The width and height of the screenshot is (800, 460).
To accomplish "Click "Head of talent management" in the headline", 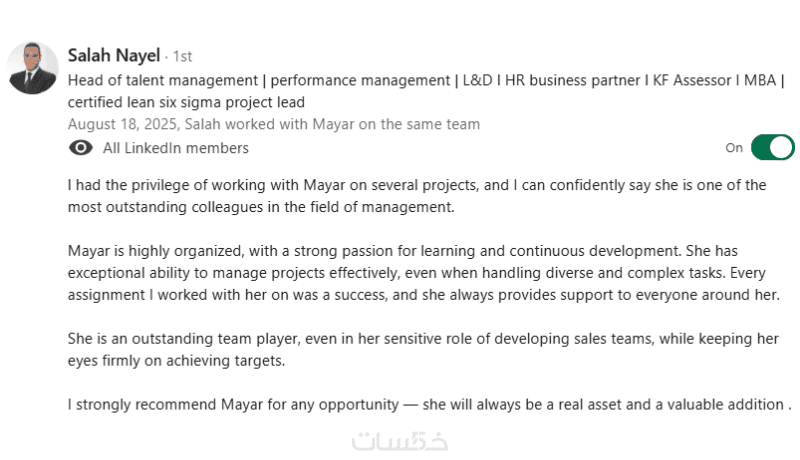I will [x=160, y=79].
